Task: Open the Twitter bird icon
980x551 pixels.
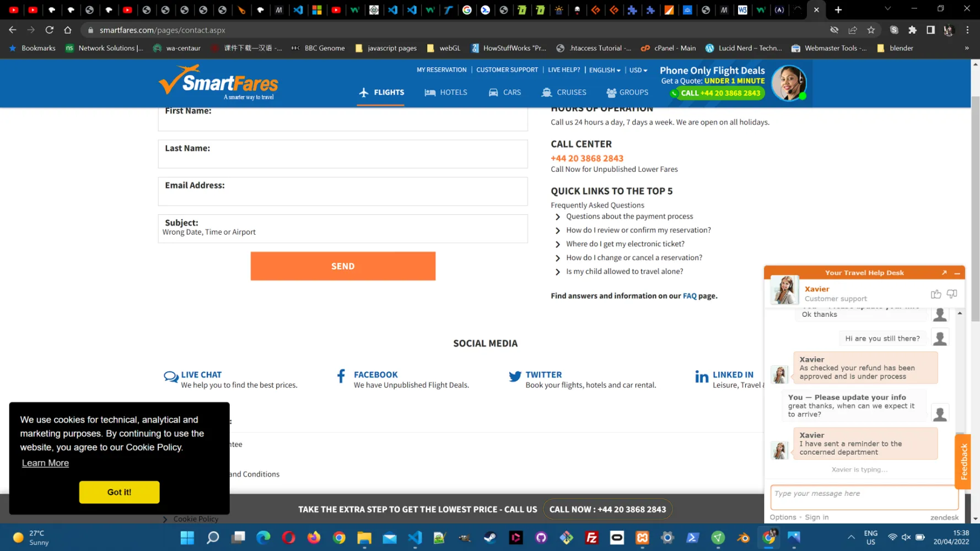Action: [515, 376]
